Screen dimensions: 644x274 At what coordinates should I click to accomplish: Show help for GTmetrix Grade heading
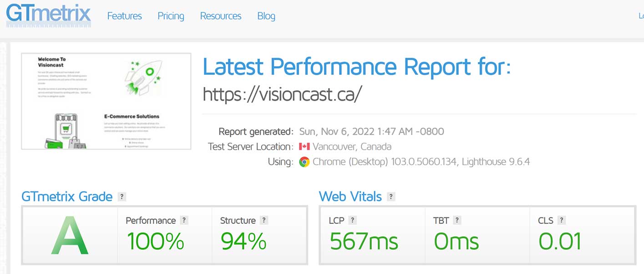(x=122, y=197)
